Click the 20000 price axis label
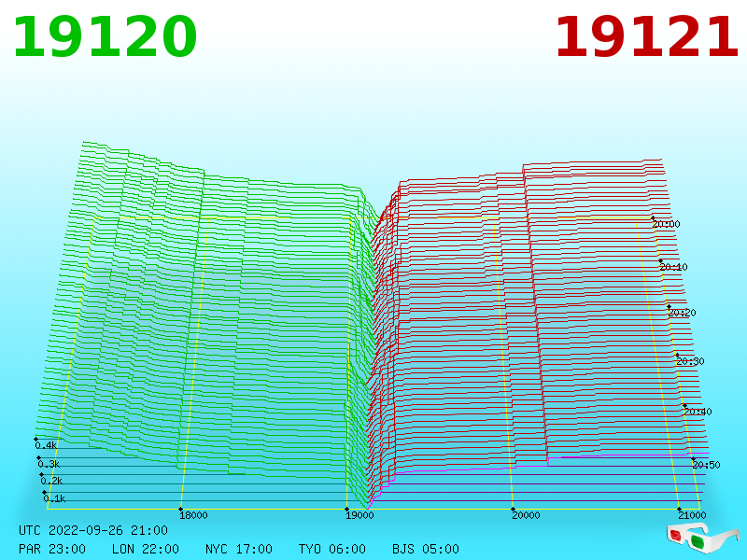The height and width of the screenshot is (560, 747). coord(526,515)
